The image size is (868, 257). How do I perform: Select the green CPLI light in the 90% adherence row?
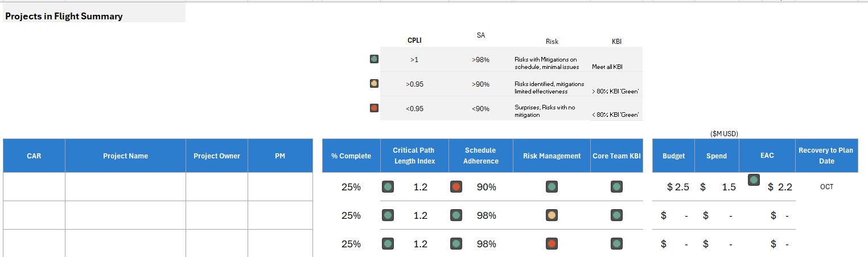click(x=388, y=186)
